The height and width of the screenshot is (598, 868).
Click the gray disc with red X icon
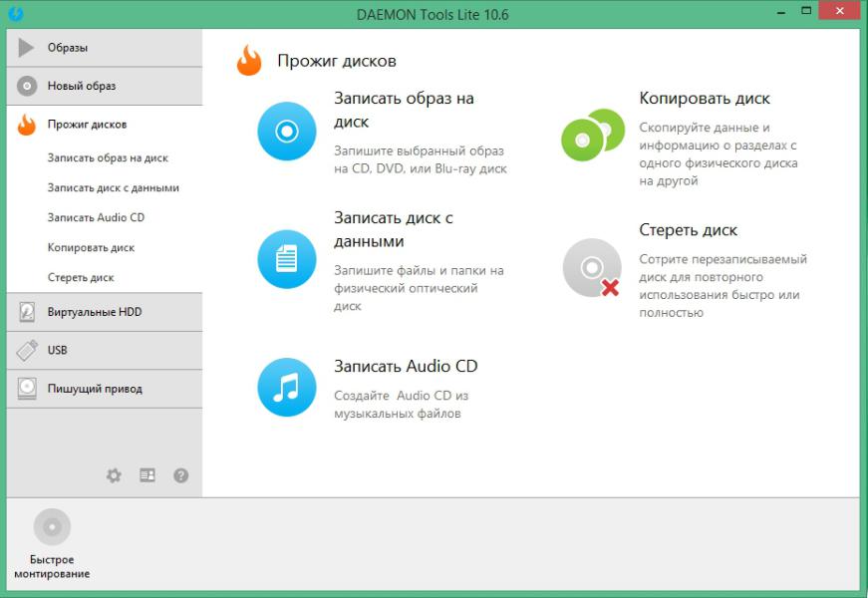(592, 267)
